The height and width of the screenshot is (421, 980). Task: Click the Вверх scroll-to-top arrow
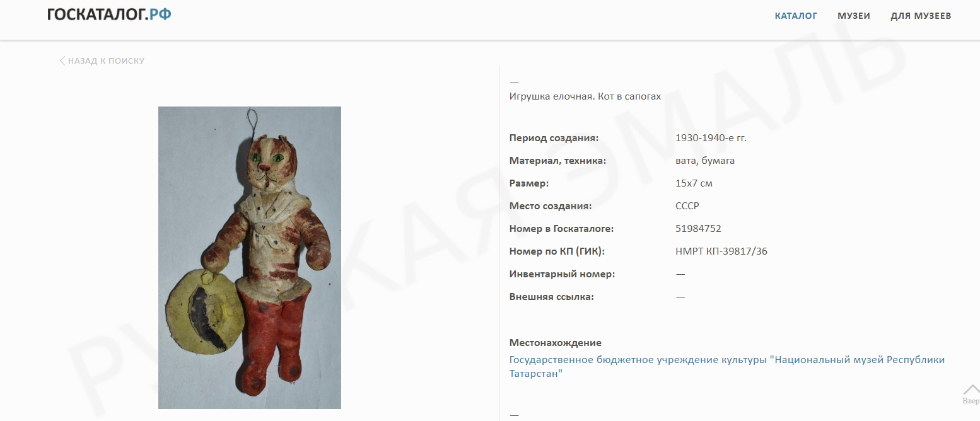click(x=971, y=394)
